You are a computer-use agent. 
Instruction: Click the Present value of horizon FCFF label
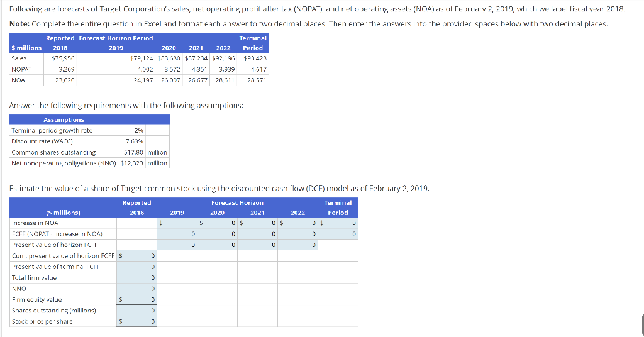click(x=55, y=245)
